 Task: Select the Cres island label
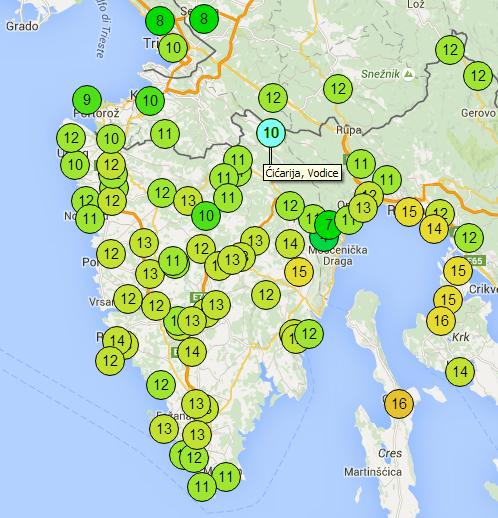390,453
